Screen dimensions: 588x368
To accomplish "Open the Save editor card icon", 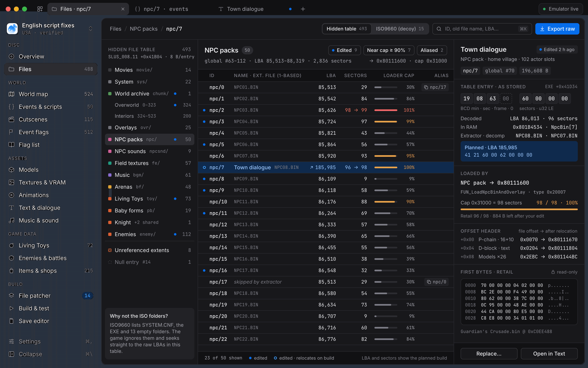I will [11, 321].
